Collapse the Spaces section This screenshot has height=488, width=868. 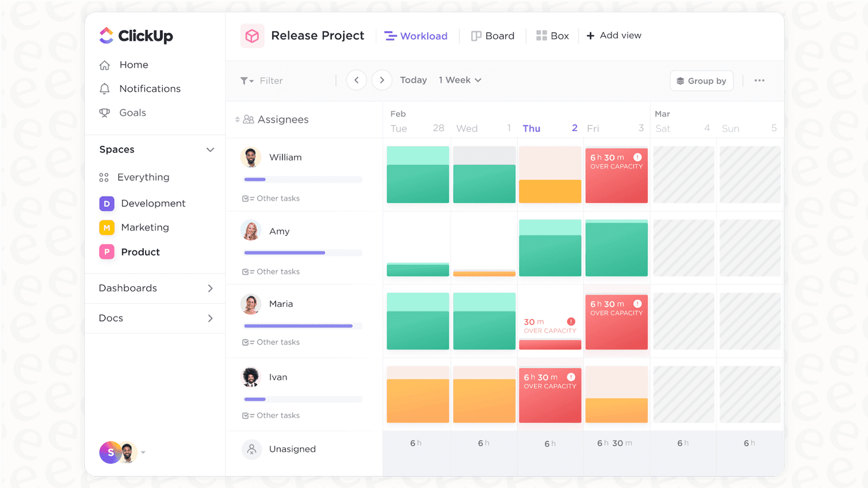210,149
